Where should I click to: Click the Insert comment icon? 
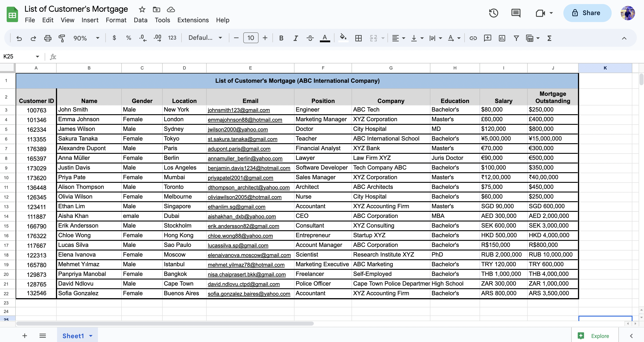pyautogui.click(x=487, y=38)
